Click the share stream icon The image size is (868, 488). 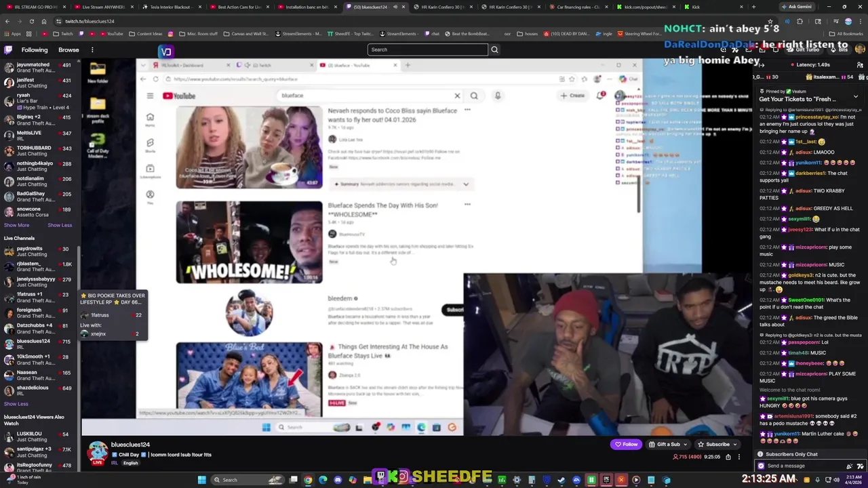tap(728, 457)
